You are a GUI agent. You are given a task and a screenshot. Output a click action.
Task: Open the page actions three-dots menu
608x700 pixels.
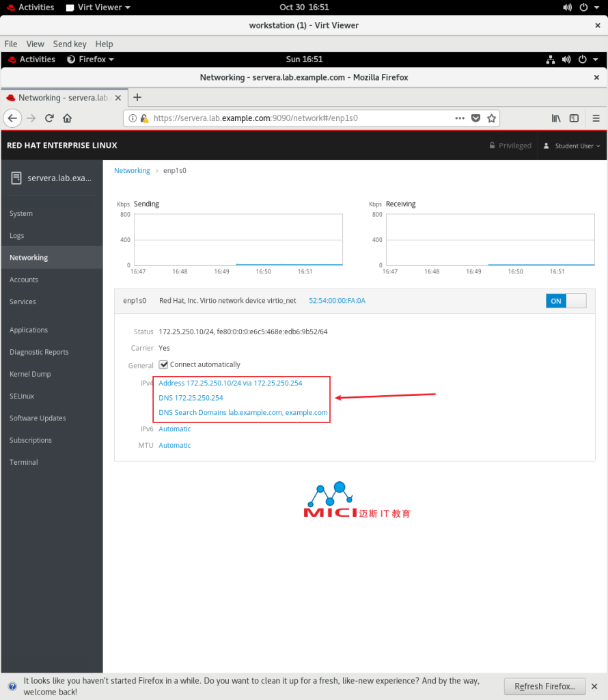pyautogui.click(x=460, y=118)
